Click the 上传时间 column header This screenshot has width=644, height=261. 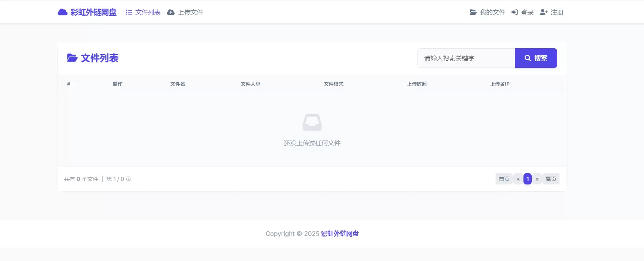[417, 84]
